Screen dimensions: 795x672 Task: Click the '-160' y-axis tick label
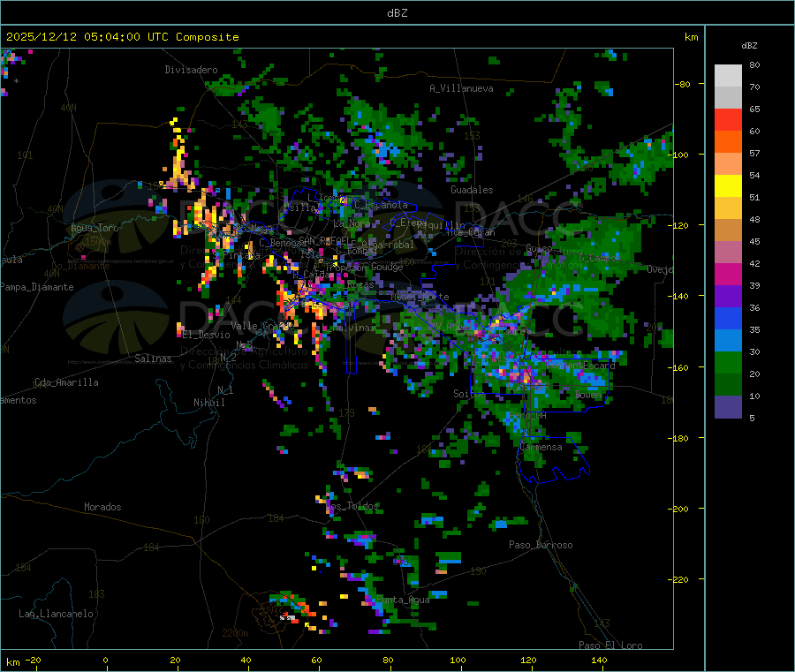pyautogui.click(x=680, y=367)
